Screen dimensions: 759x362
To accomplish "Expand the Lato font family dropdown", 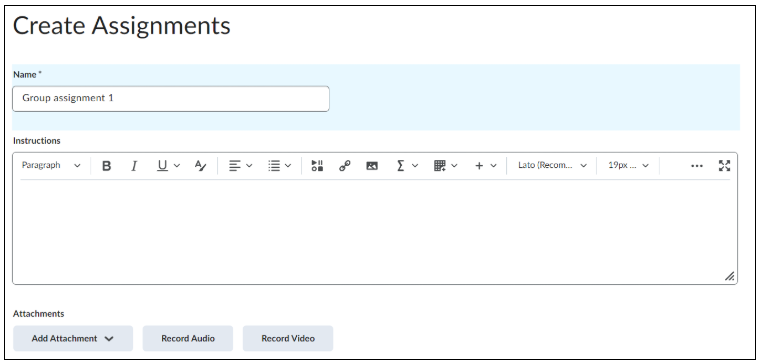I will 552,166.
